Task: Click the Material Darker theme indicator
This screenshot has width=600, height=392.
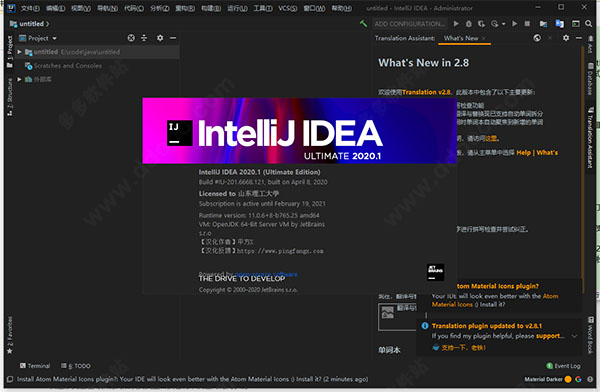Action: pos(543,379)
